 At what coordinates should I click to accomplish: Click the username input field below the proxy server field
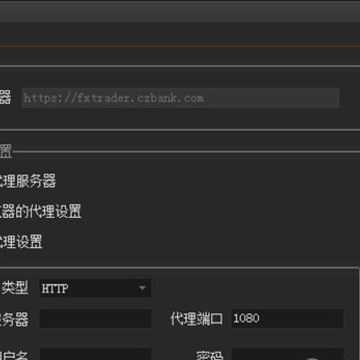click(x=95, y=354)
